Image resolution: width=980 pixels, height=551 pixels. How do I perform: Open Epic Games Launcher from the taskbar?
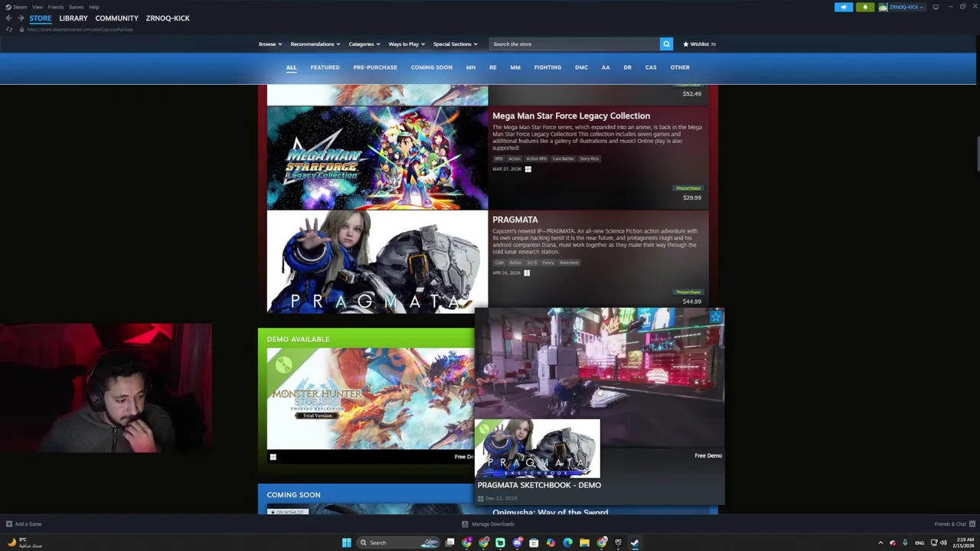[x=618, y=543]
